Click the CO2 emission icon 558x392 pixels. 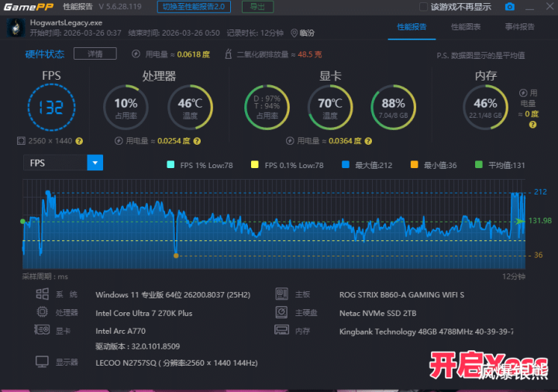[229, 54]
